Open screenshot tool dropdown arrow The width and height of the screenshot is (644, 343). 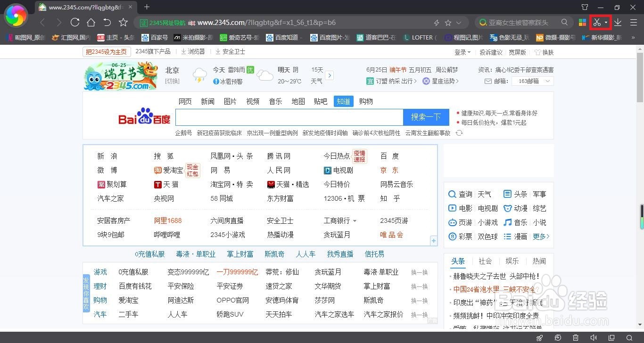pyautogui.click(x=606, y=23)
